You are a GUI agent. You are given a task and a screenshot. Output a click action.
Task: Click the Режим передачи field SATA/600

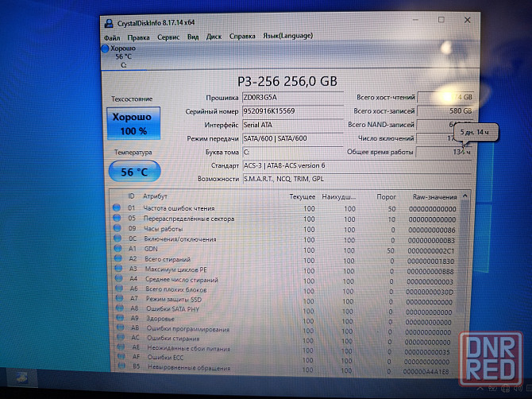click(293, 138)
